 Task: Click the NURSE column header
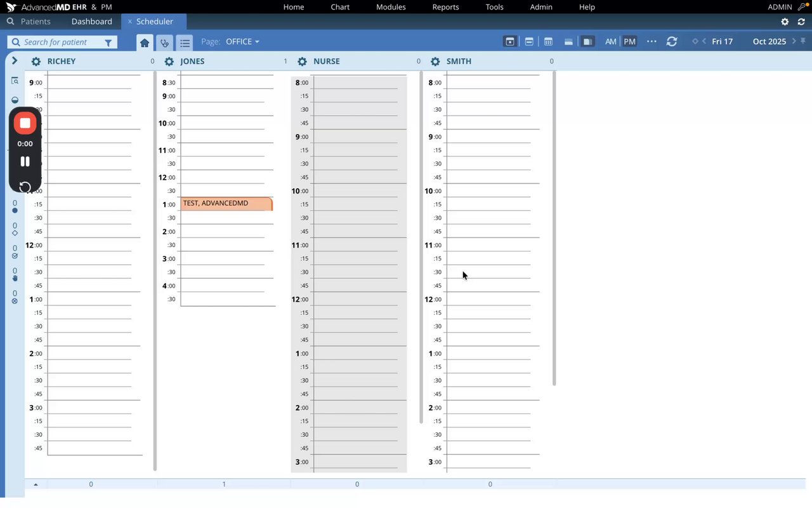tap(327, 62)
